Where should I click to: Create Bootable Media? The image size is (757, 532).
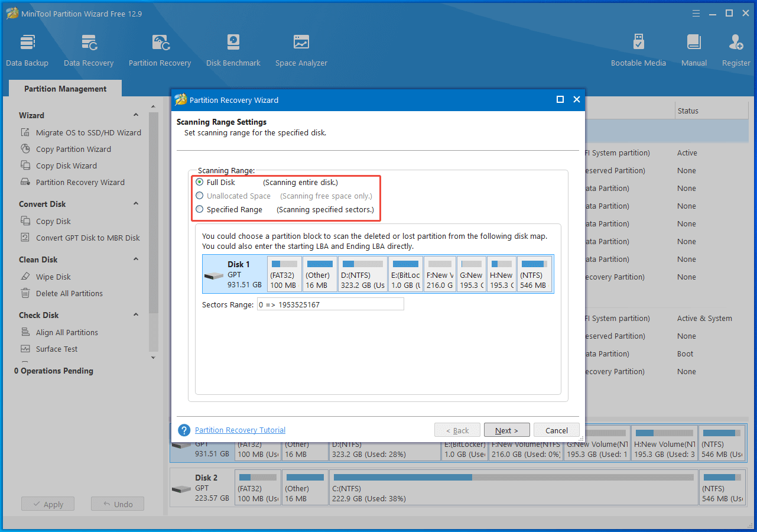[638, 50]
